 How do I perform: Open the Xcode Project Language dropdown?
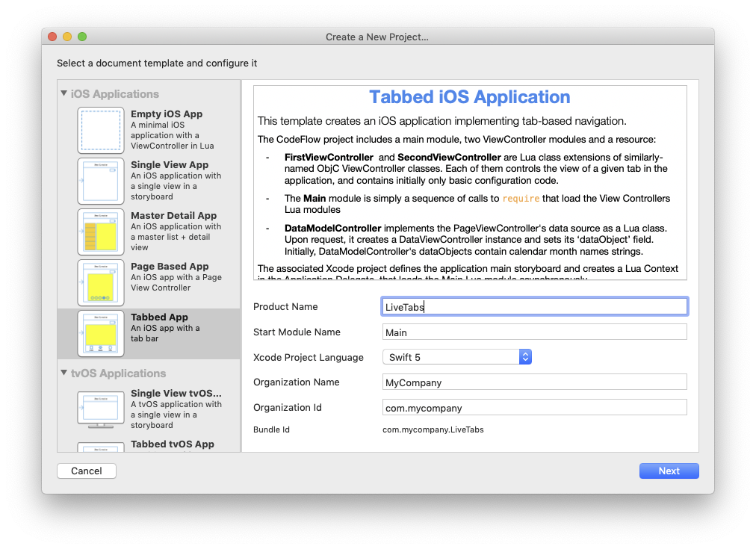point(457,357)
